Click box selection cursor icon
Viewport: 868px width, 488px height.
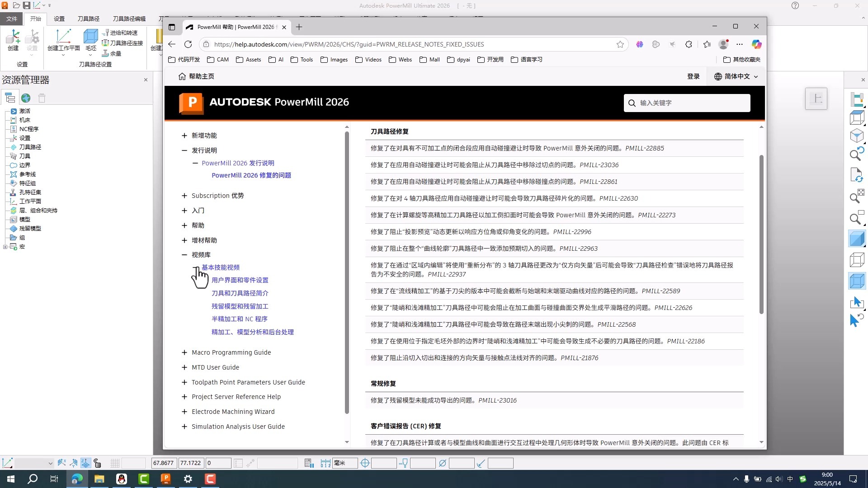tap(857, 302)
